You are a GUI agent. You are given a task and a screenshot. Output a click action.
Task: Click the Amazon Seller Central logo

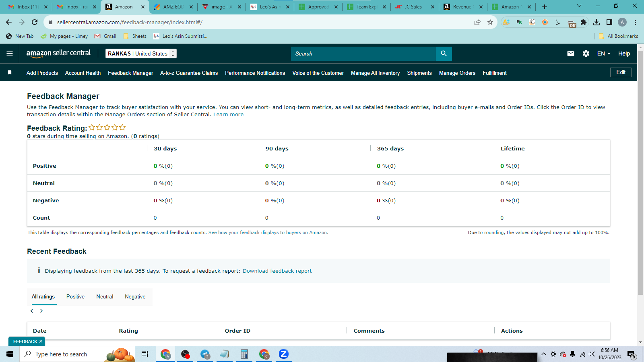tap(58, 53)
